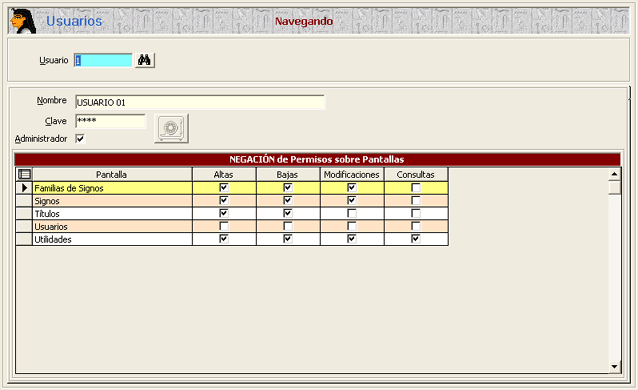
Task: Click the grid selector icon left of Pantalla header
Action: click(x=24, y=175)
